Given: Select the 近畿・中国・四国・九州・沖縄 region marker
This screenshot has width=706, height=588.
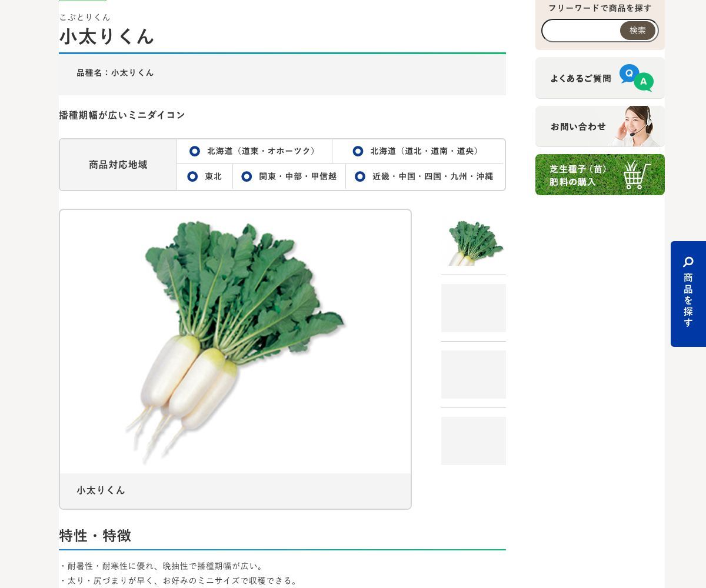Looking at the screenshot, I should (x=360, y=176).
